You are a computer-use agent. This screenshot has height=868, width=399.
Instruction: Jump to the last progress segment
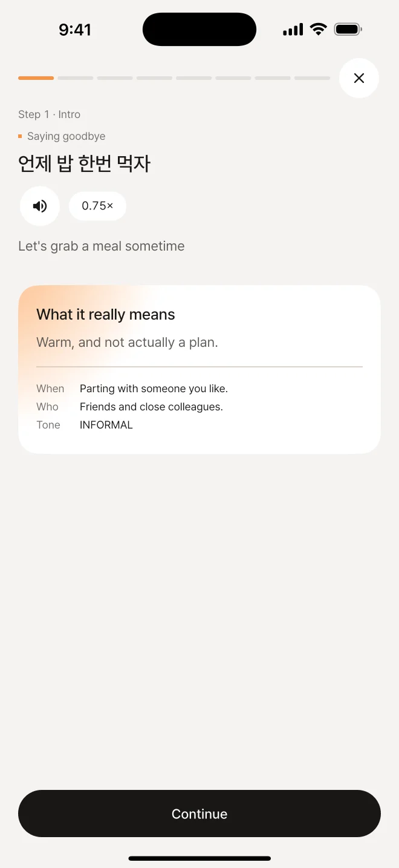312,78
